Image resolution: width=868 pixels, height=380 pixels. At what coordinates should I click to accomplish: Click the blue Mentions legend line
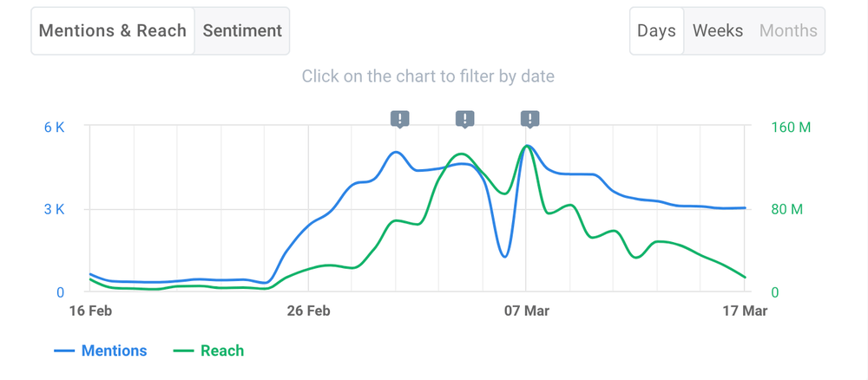click(x=64, y=351)
